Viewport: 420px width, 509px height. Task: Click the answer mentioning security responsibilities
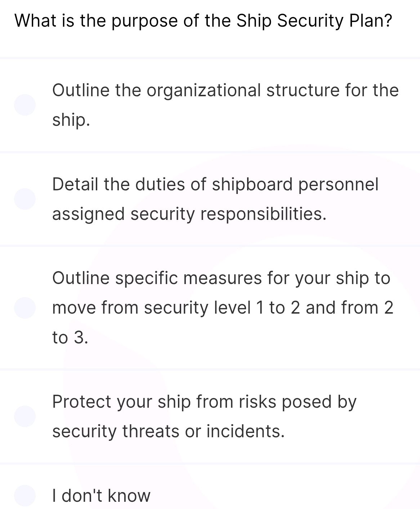[189, 214]
